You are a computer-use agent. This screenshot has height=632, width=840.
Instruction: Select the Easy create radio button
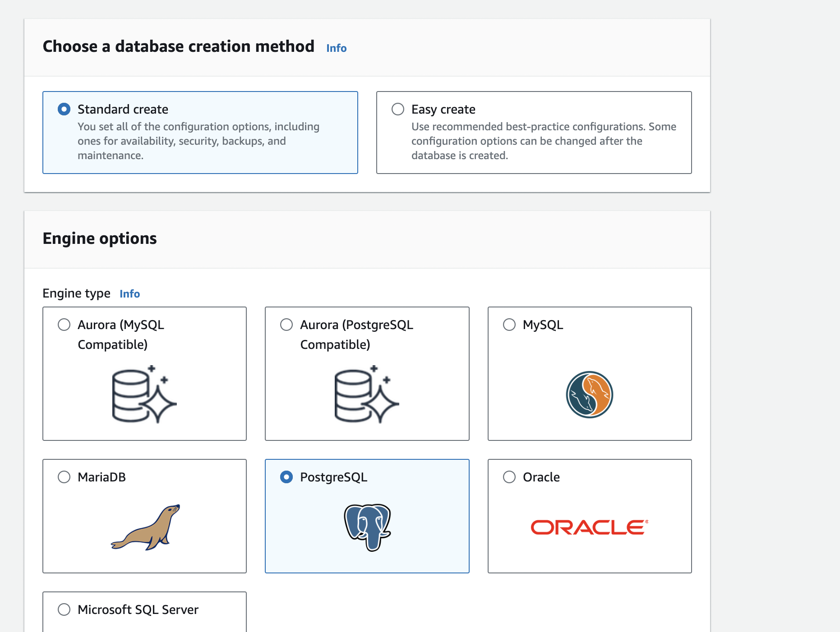click(x=398, y=109)
